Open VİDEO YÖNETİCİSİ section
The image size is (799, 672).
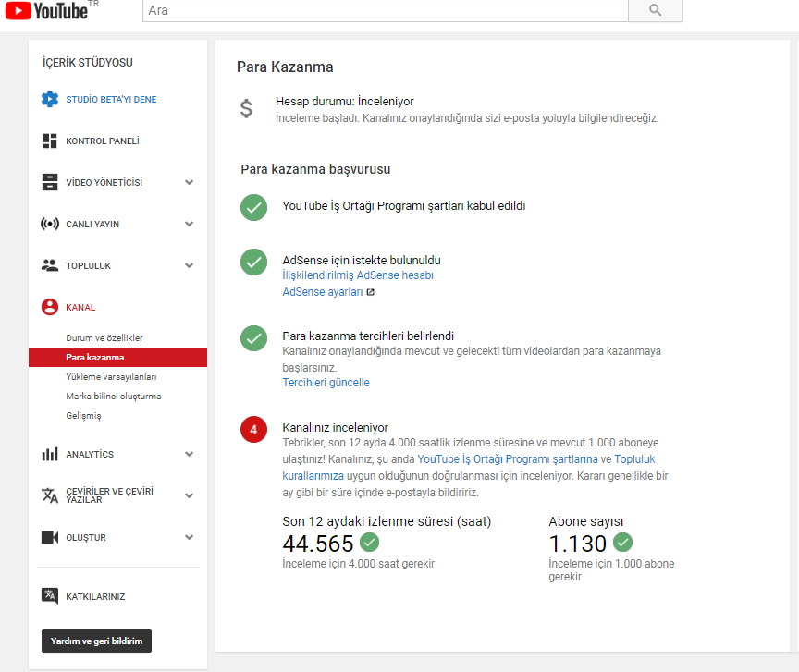104,182
